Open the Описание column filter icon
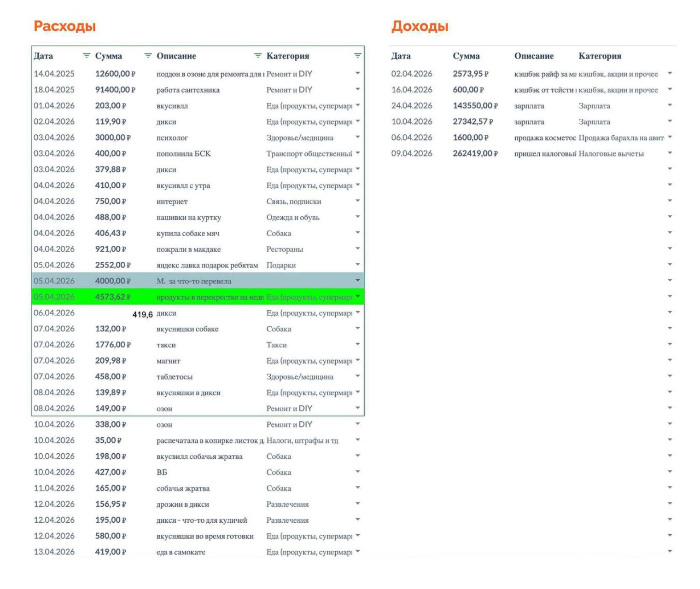The height and width of the screenshot is (589, 700). pyautogui.click(x=258, y=56)
